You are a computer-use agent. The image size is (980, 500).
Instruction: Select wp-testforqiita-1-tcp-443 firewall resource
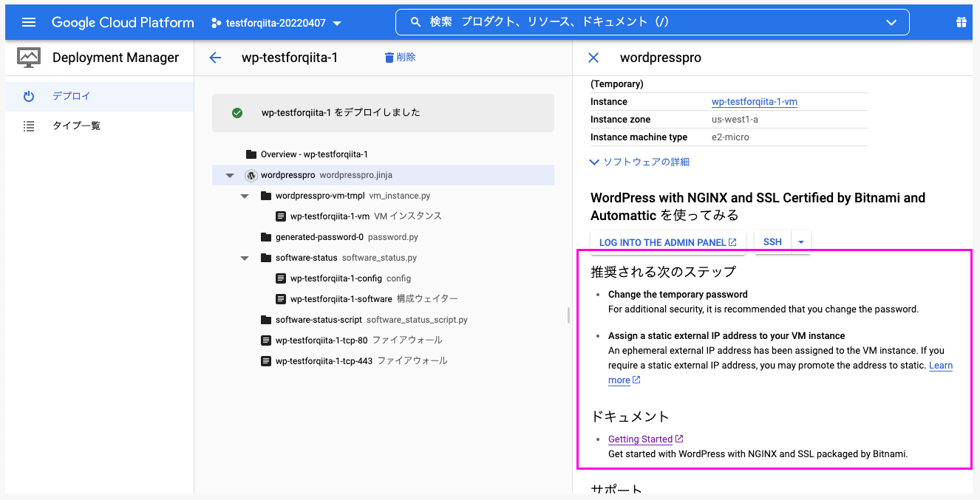361,361
